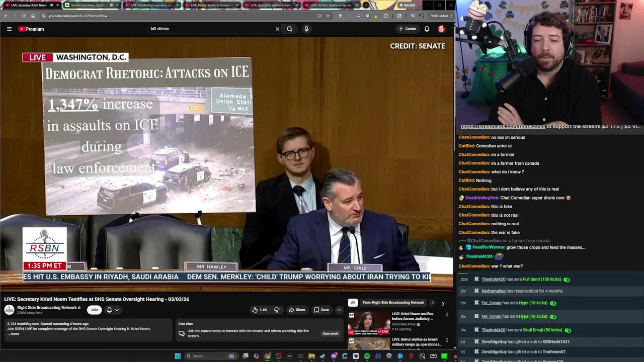Viewport: 644px width, 362px height.
Task: Expand video description with '...more'
Action: (14, 334)
